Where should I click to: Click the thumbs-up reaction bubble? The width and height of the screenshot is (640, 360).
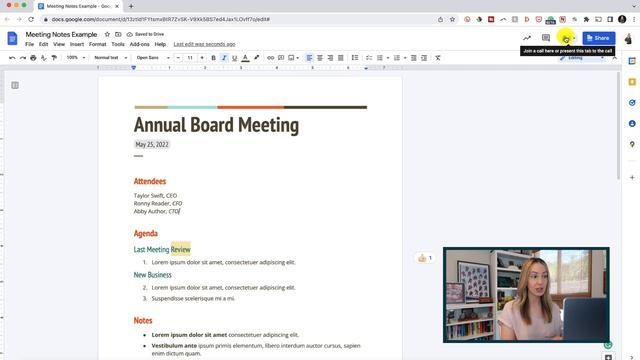[424, 258]
